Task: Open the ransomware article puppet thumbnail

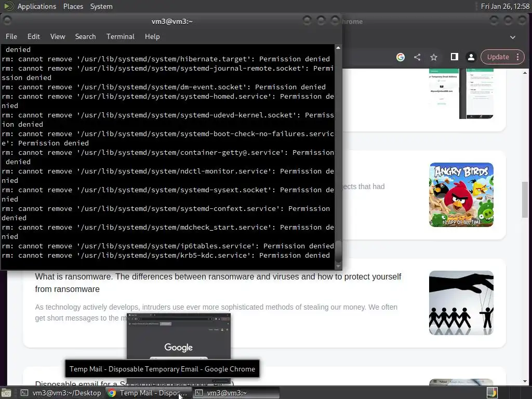Action: (461, 303)
